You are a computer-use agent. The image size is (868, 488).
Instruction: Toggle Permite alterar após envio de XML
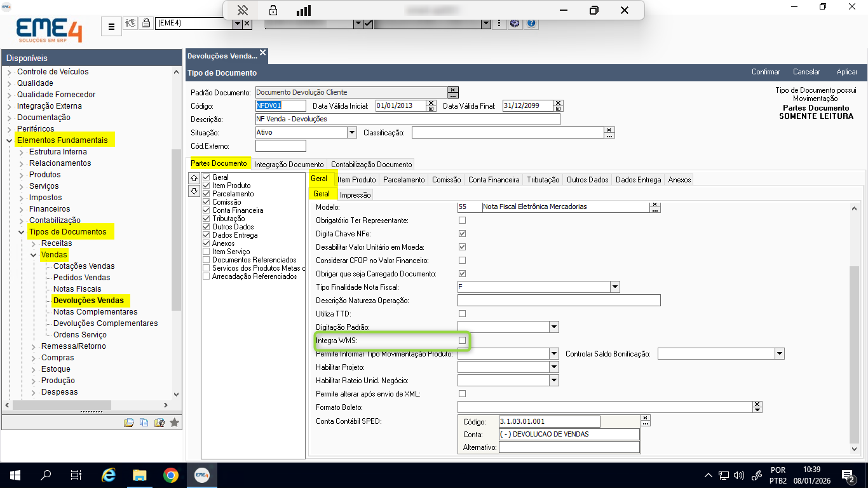pyautogui.click(x=462, y=394)
